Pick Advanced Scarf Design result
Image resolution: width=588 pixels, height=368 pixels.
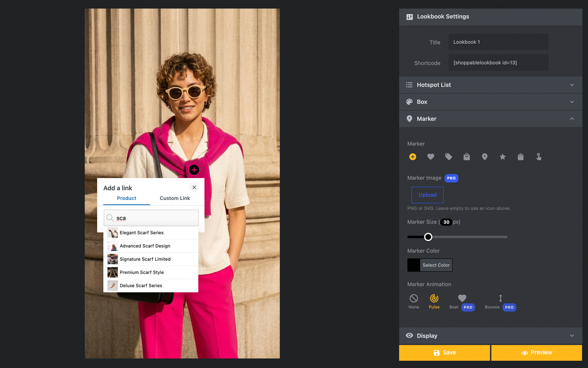click(151, 246)
